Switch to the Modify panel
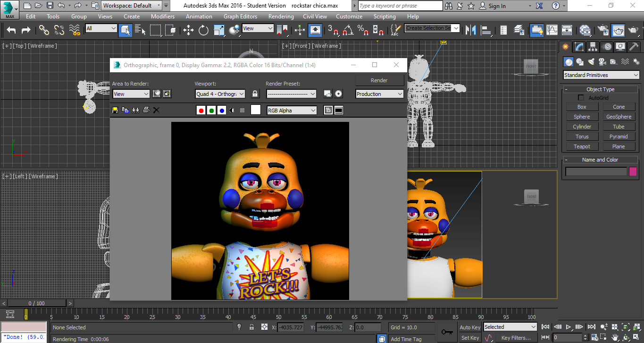644x343 pixels. tap(578, 47)
